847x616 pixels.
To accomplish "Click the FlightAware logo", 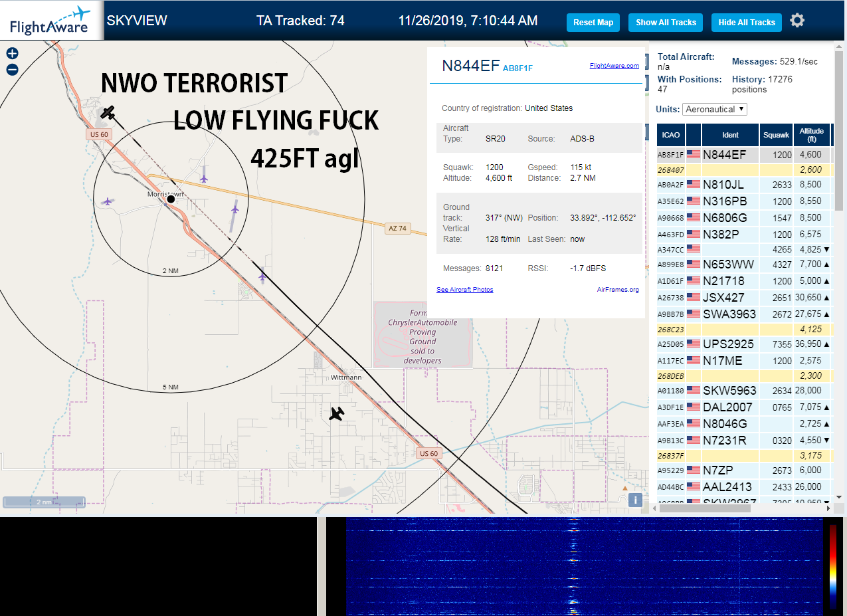I will point(51,21).
